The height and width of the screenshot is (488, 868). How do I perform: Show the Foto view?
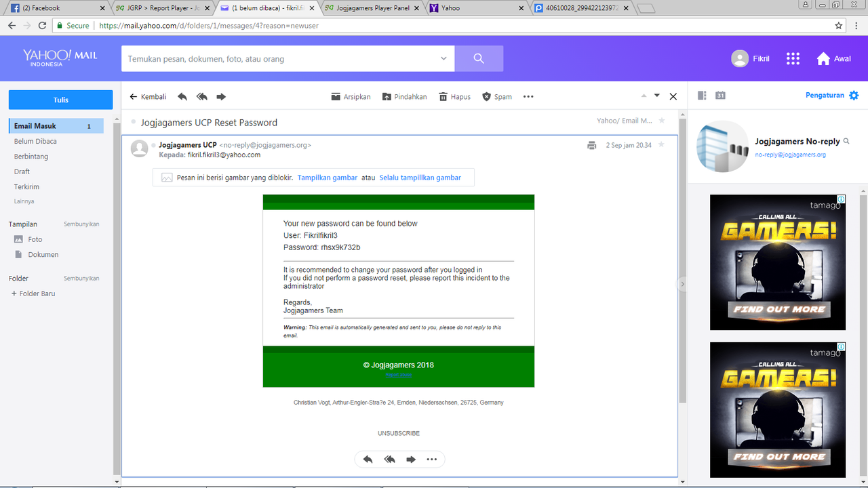coord(28,239)
